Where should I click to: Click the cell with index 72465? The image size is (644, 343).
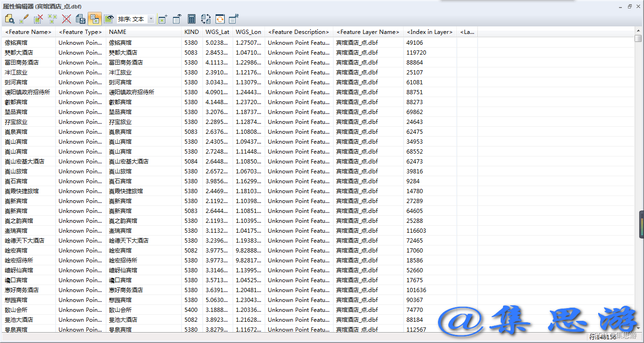click(x=430, y=240)
